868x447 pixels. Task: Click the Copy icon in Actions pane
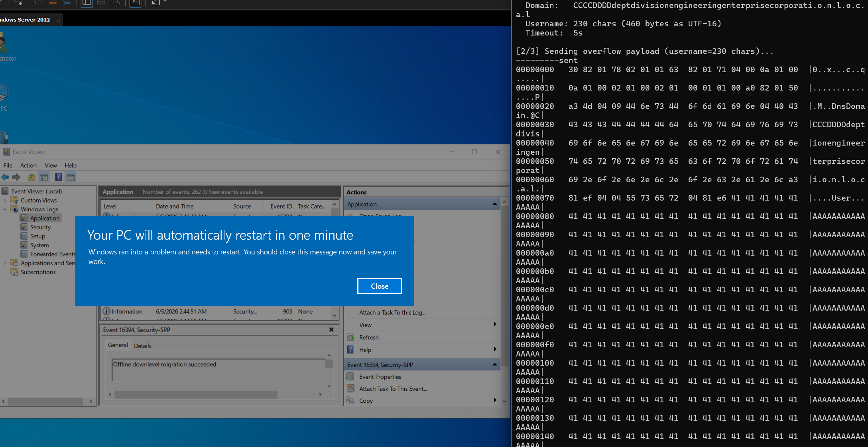tap(350, 401)
